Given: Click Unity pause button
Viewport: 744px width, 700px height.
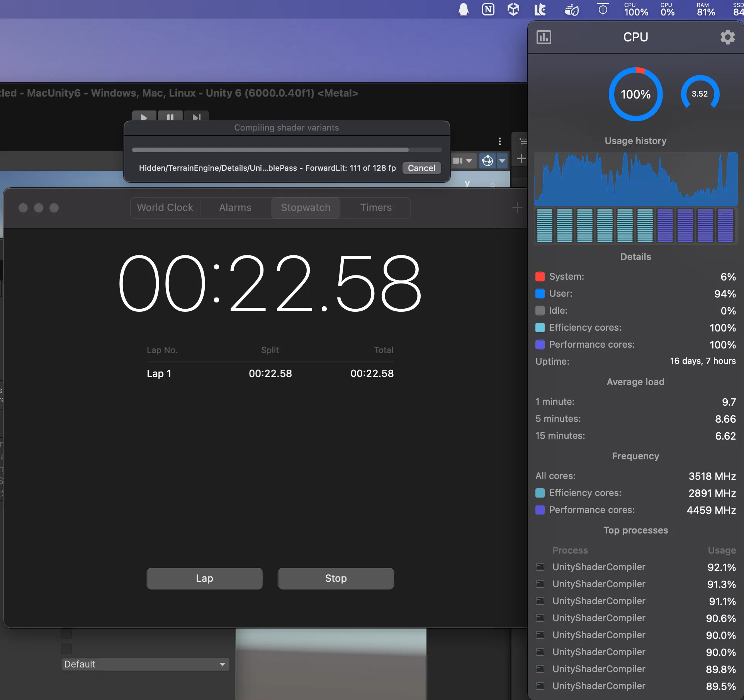Looking at the screenshot, I should click(170, 116).
